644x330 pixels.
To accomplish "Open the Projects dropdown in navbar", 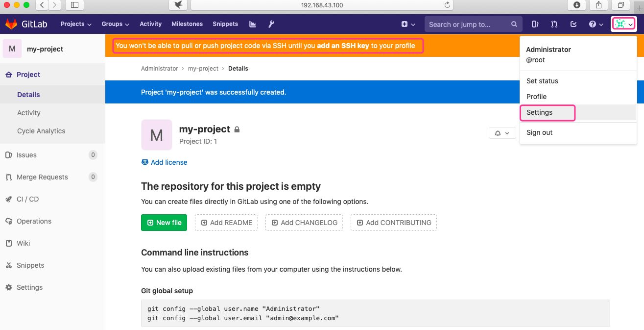I will click(x=76, y=24).
